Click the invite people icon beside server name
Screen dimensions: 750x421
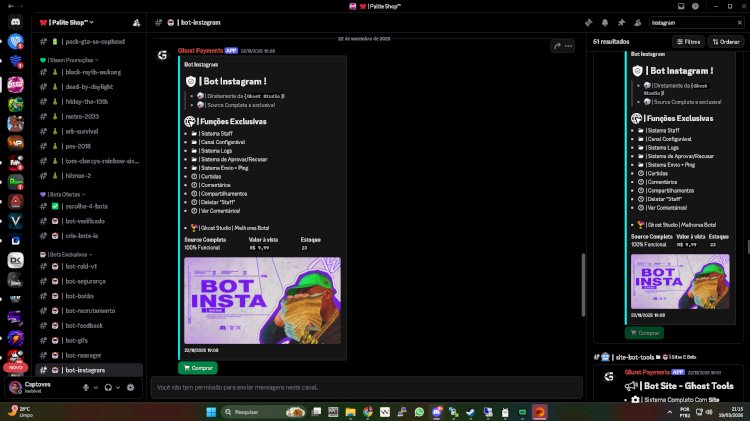tap(136, 22)
